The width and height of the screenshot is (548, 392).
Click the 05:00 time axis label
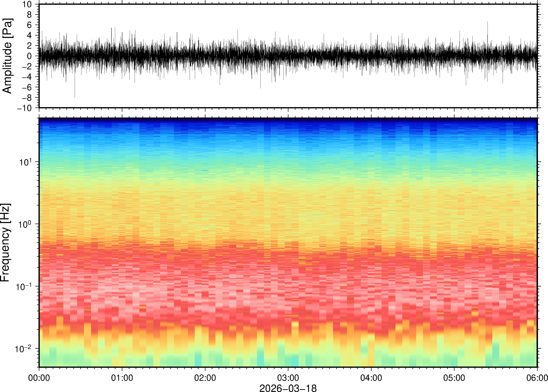point(454,378)
